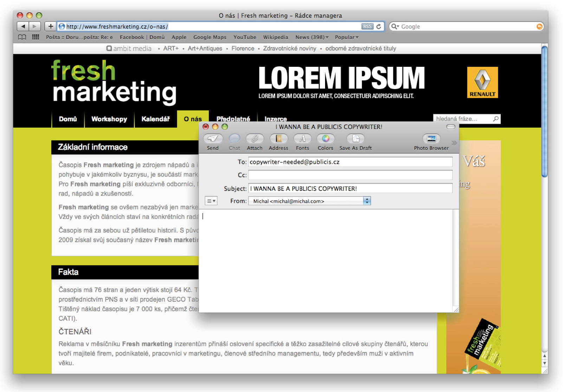Open Top Sites grid icon
Screen dimensions: 563x392
[x=35, y=37]
